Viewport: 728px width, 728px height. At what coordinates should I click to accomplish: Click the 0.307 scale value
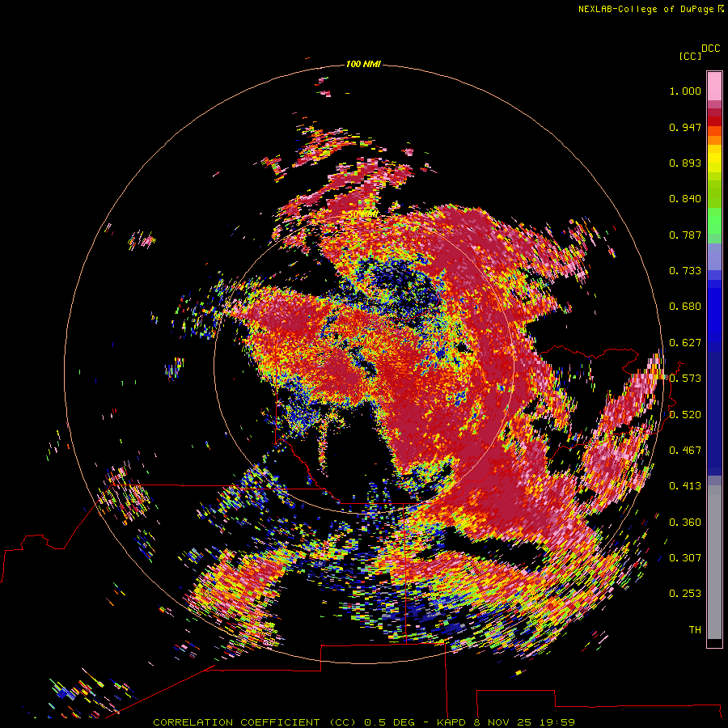pos(685,558)
